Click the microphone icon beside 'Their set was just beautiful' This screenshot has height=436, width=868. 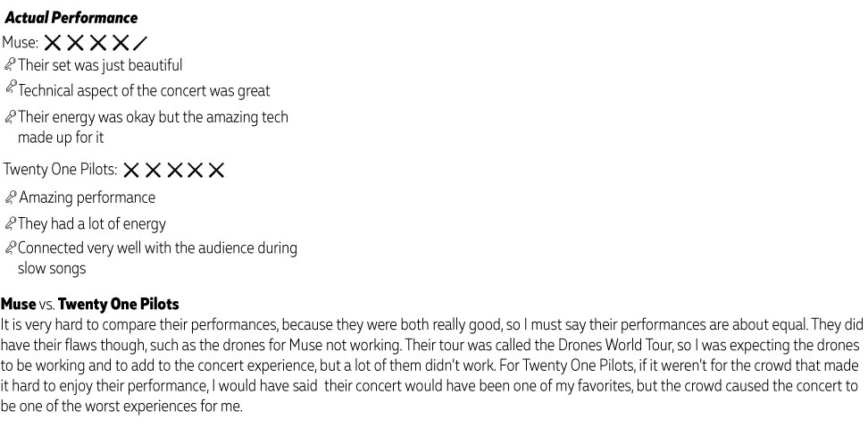[10, 65]
